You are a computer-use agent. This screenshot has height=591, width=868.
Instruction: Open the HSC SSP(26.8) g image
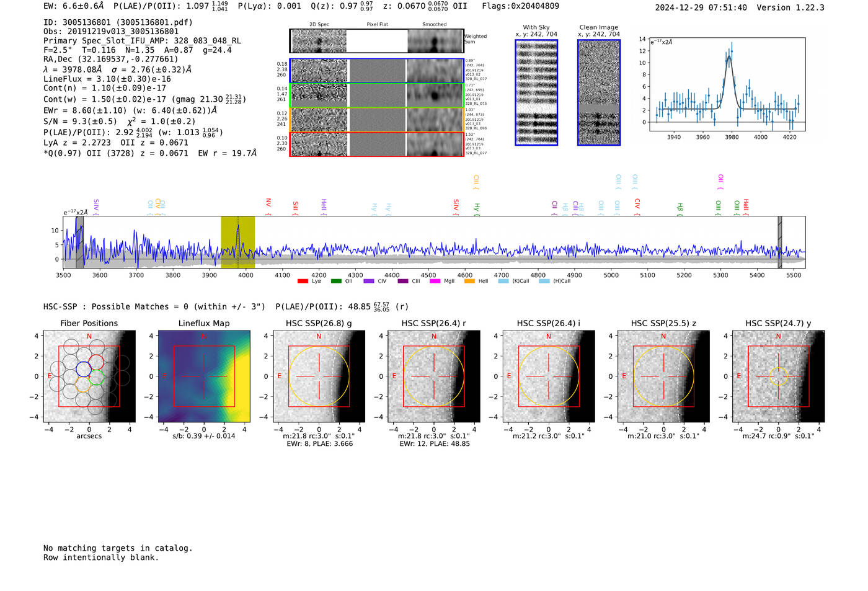(x=319, y=376)
